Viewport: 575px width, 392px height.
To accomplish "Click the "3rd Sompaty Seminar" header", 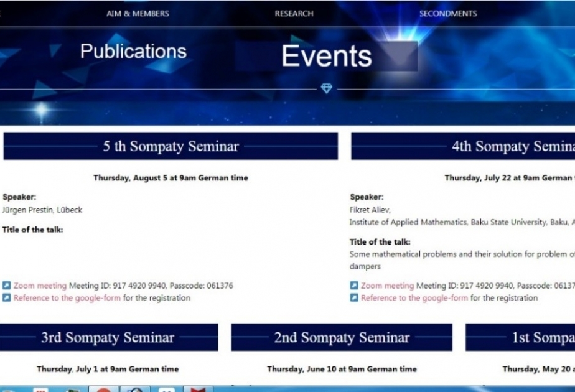I will click(108, 337).
